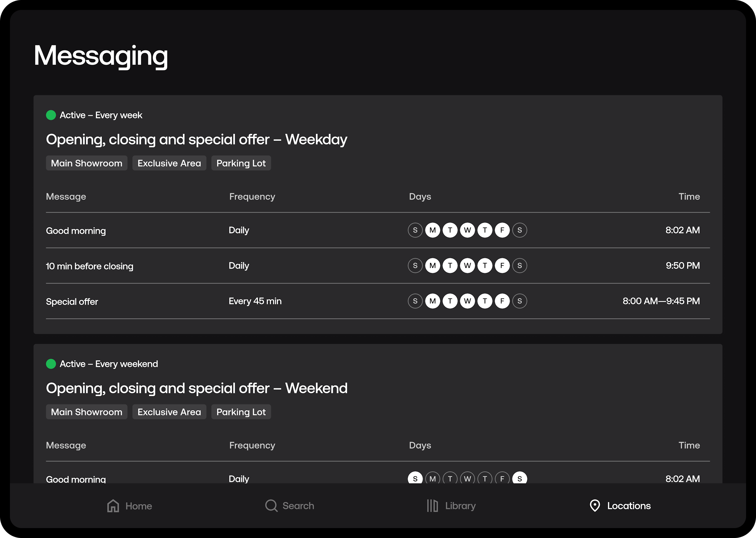Screen dimensions: 756x538
Task: Click the Search magnifier icon
Action: pyautogui.click(x=271, y=506)
